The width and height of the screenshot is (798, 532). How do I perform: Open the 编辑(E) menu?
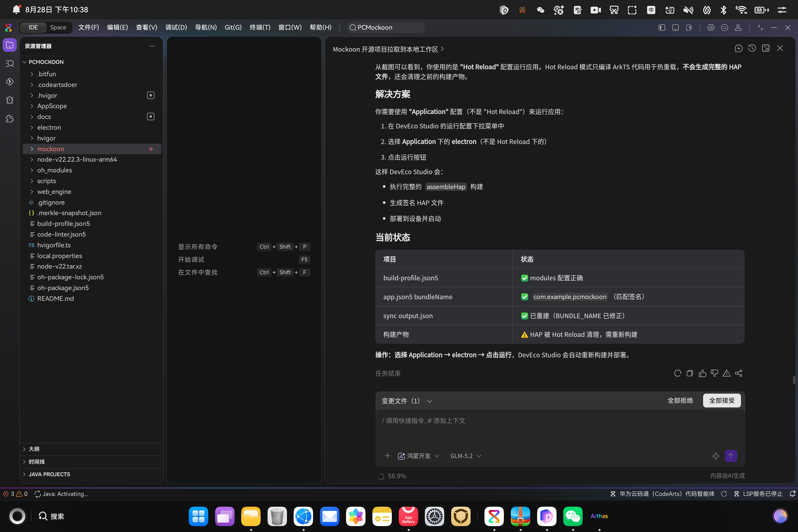(117, 27)
